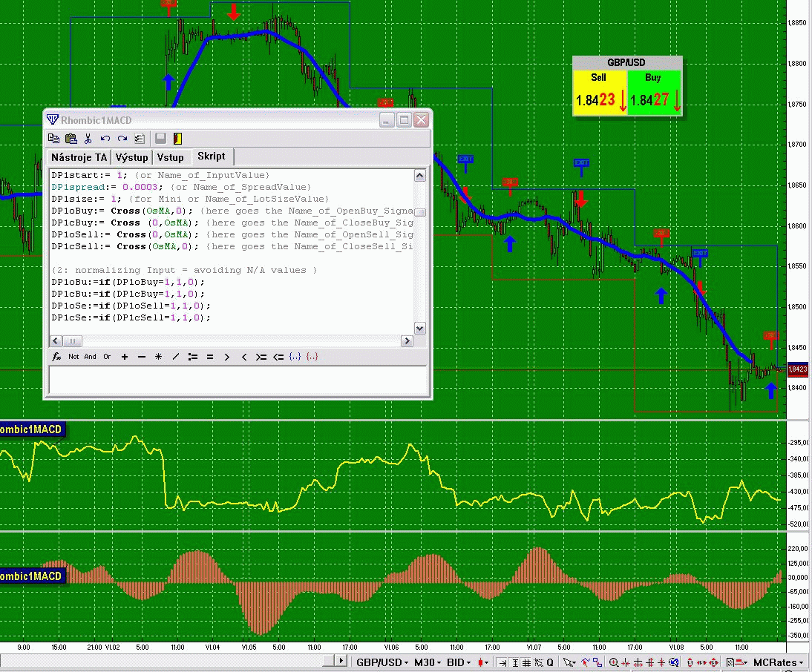Click the Redo arrow icon
The height and width of the screenshot is (672, 812).
point(122,139)
